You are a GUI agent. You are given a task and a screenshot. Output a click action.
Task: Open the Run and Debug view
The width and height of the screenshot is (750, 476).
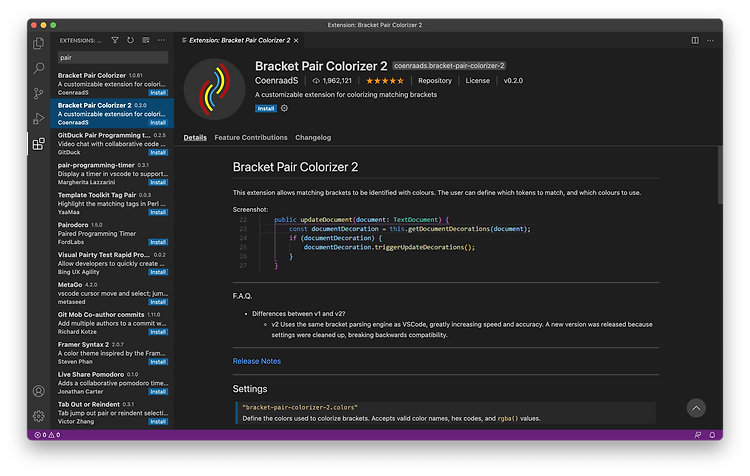point(39,118)
